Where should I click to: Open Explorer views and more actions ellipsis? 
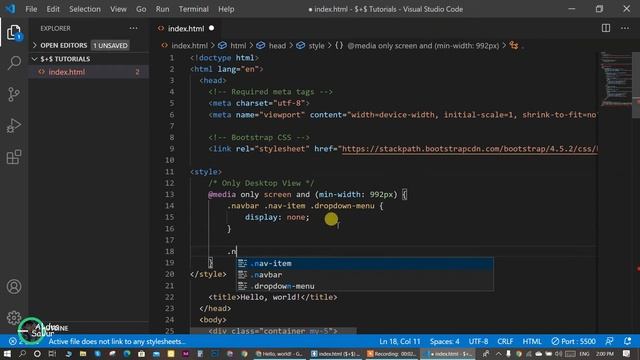[133, 28]
